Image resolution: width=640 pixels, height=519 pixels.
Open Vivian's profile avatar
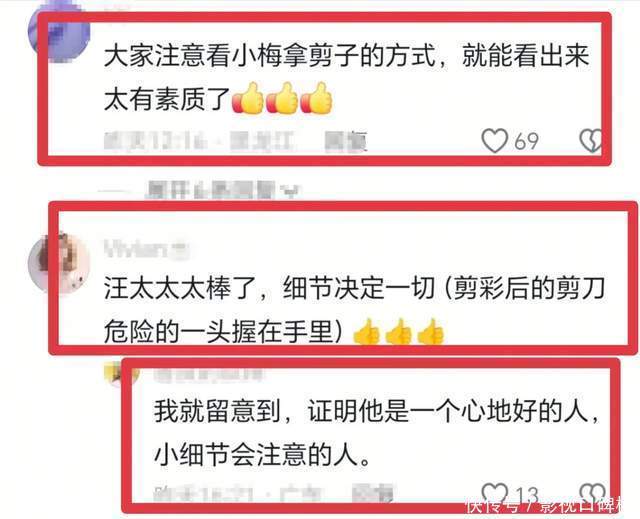59,263
